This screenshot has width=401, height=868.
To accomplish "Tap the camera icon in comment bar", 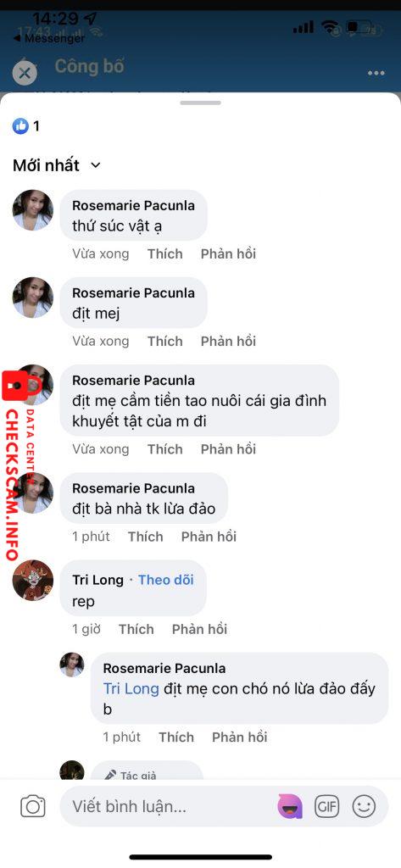I will (x=33, y=806).
